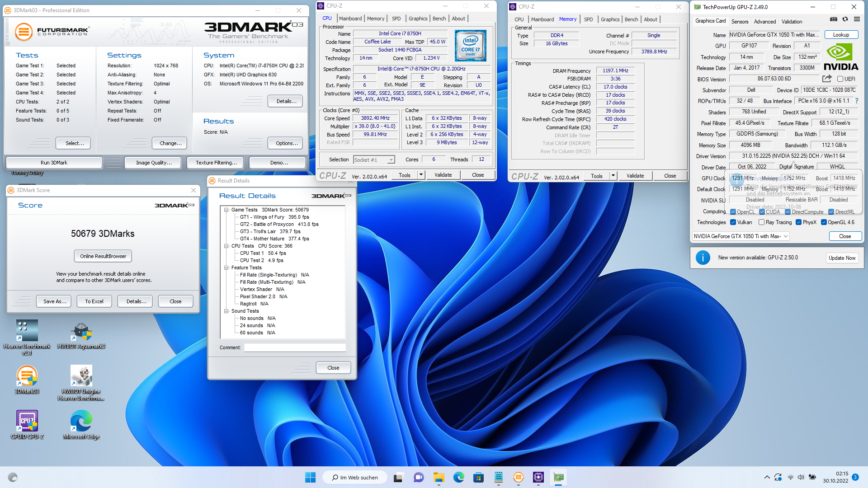Toggle the PhysX checkbox

click(x=798, y=222)
